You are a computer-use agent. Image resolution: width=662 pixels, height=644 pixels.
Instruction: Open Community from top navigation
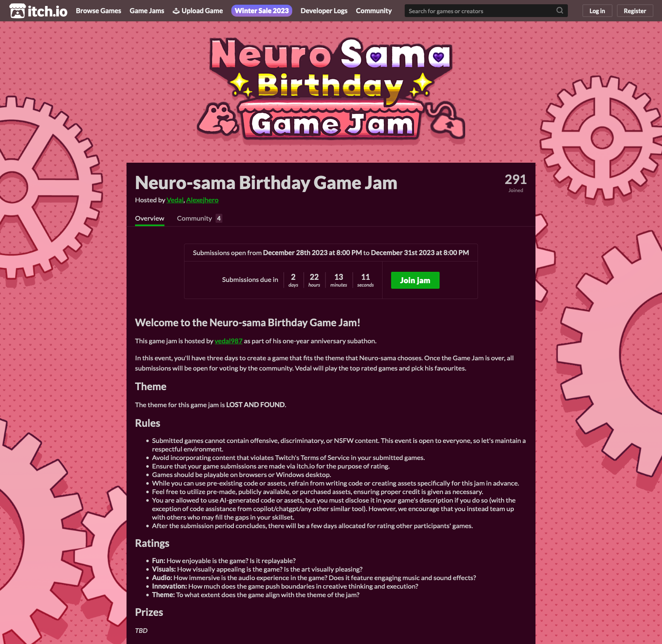click(374, 11)
